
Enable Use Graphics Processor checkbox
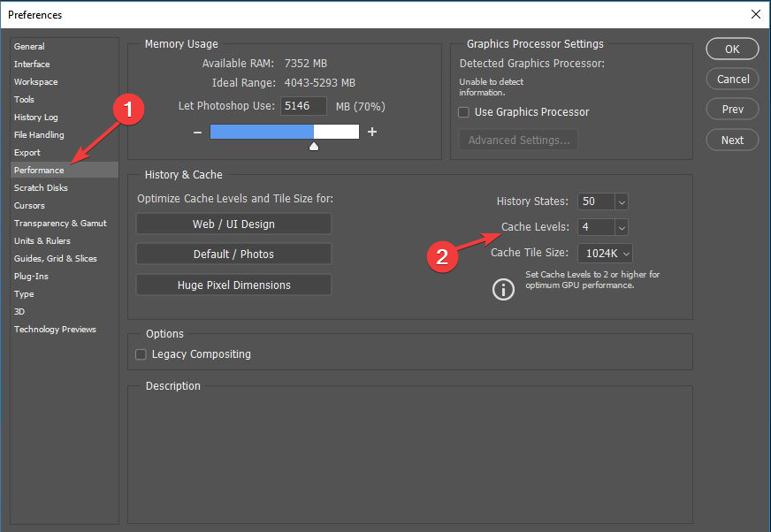click(463, 112)
